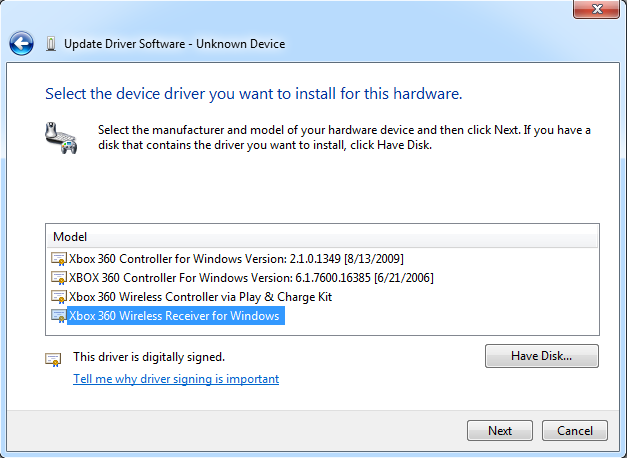Click the device icon beside the dialog title
Screen dimensions: 627x458
[51, 44]
